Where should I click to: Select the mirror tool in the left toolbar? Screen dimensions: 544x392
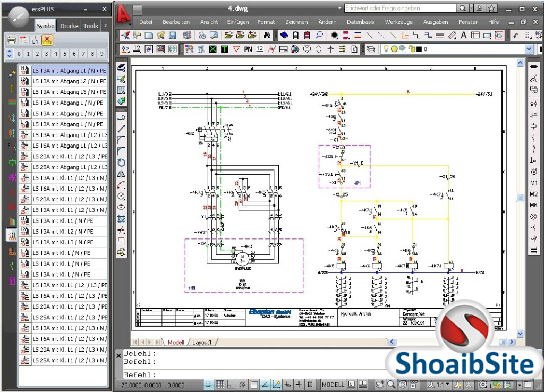[121, 174]
